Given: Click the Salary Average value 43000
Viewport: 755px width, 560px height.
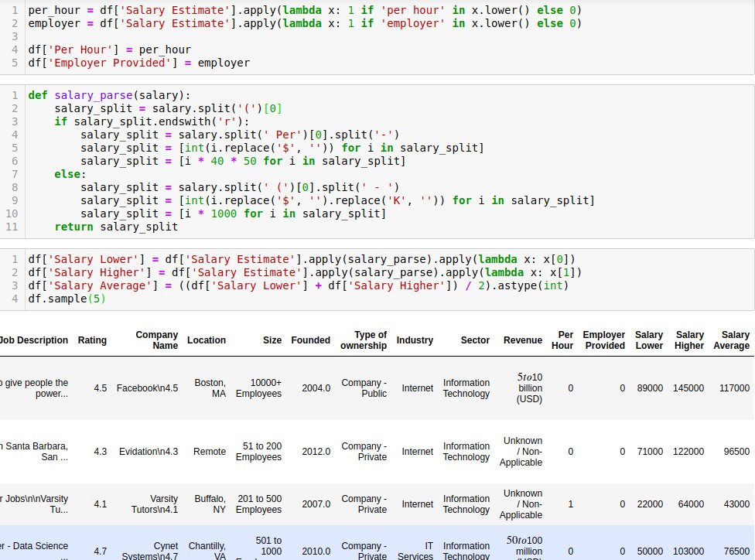Looking at the screenshot, I should (x=736, y=504).
